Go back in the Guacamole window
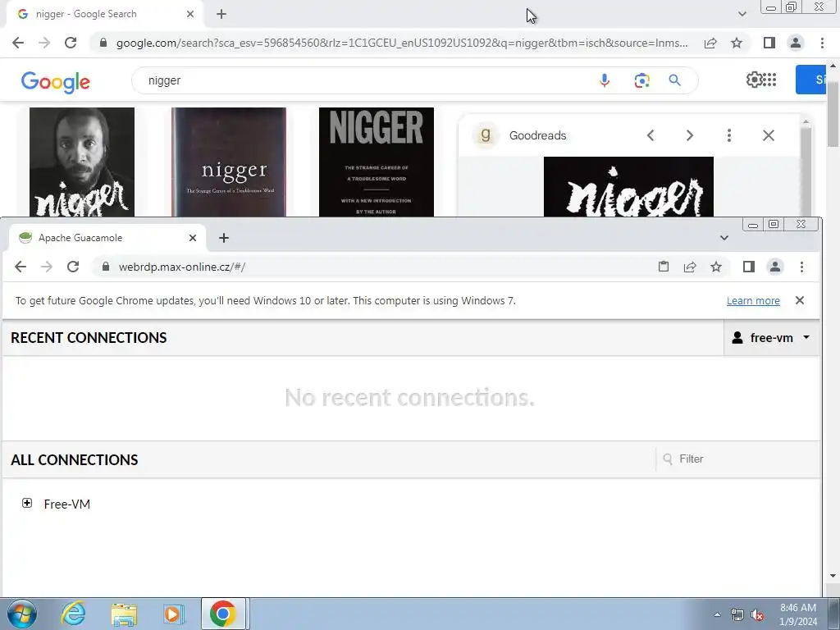840x630 pixels. click(21, 267)
